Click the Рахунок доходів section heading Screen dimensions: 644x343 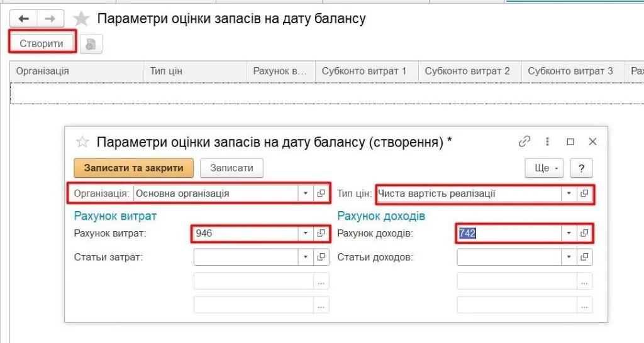tap(381, 216)
